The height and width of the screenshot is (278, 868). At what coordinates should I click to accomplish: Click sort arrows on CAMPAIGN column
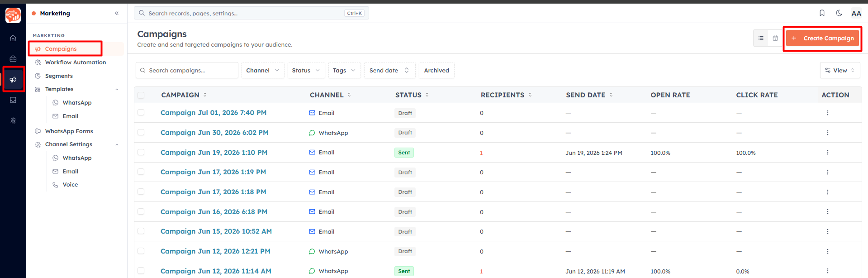tap(205, 95)
